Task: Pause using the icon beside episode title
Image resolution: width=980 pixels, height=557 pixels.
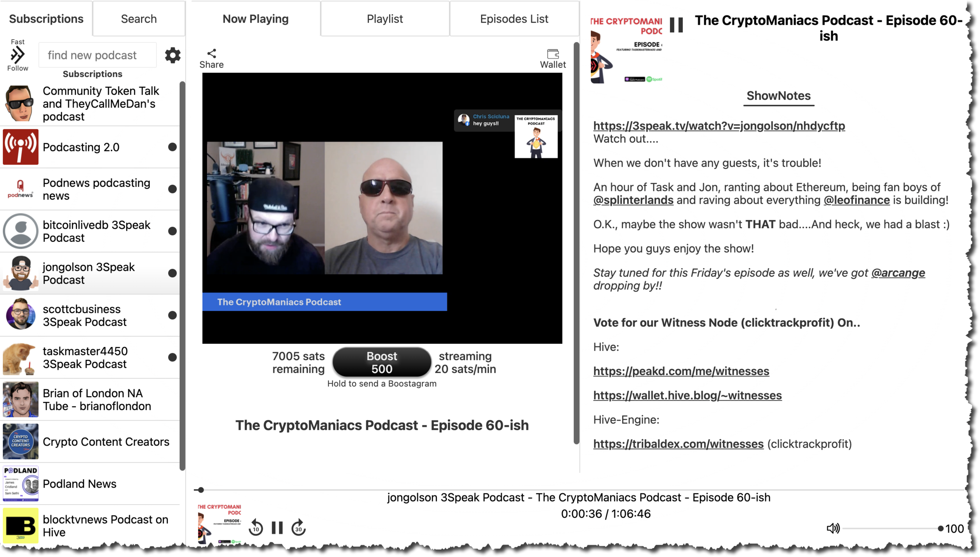Action: [x=676, y=25]
